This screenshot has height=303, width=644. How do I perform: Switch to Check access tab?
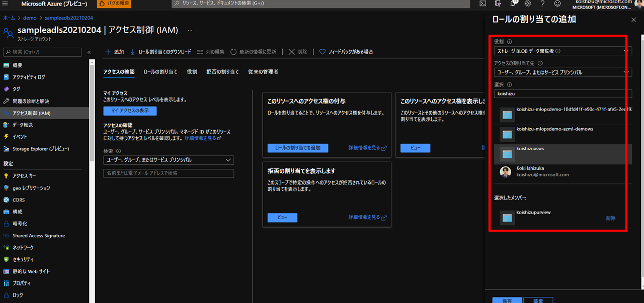[x=119, y=72]
